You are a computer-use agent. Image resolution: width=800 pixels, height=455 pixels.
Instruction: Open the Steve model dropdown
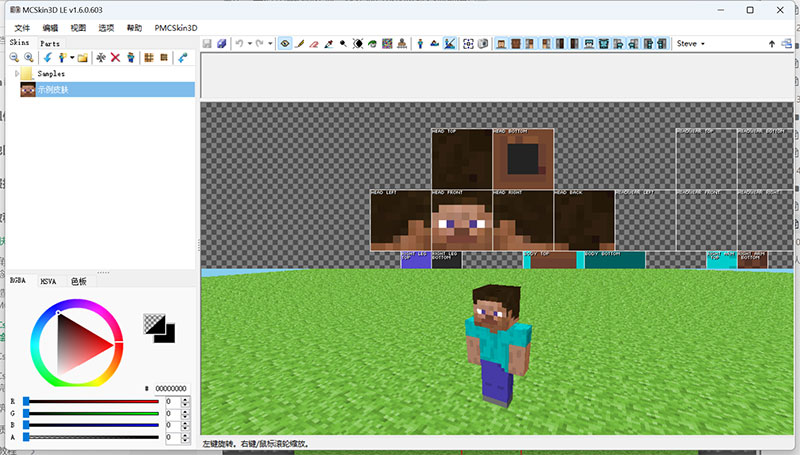coord(691,44)
